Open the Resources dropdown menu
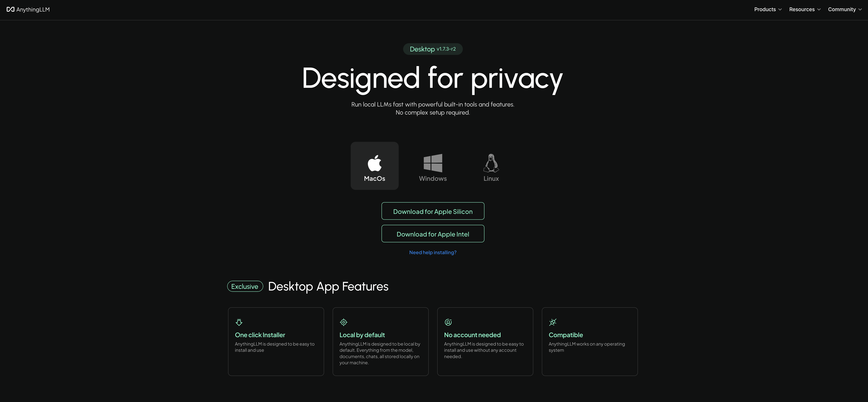Screen dimensions: 868x402 tap(804, 9)
